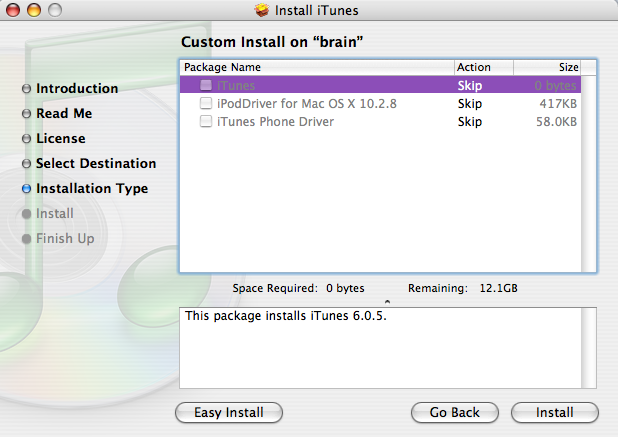Click the License step label
Screen dimensions: 618x437
tap(61, 139)
